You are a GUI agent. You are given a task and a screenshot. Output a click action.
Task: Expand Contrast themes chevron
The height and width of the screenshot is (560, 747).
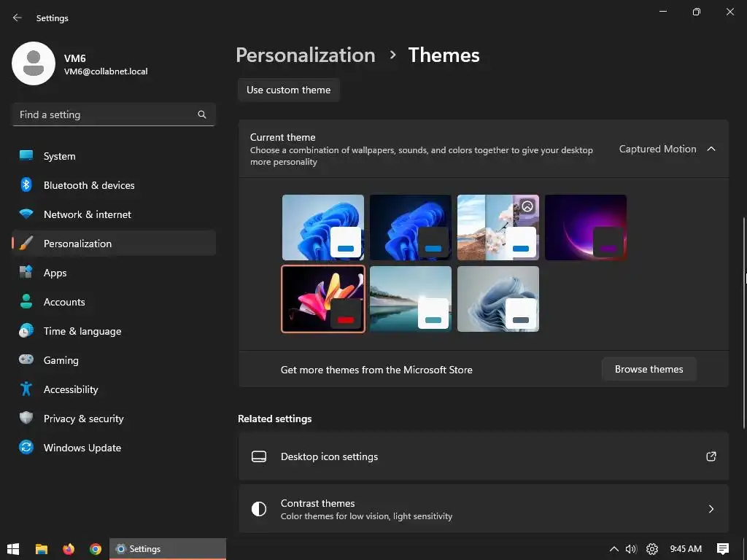[711, 509]
